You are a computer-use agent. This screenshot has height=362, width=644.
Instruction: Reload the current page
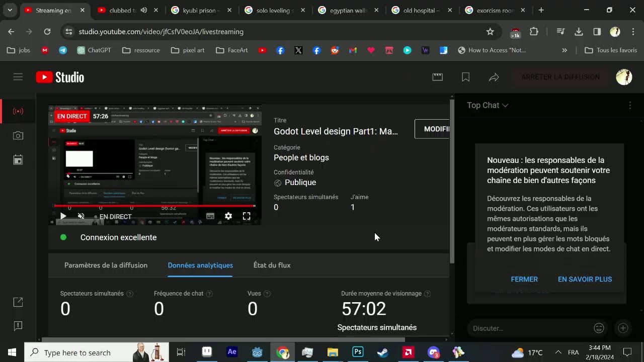click(47, 32)
